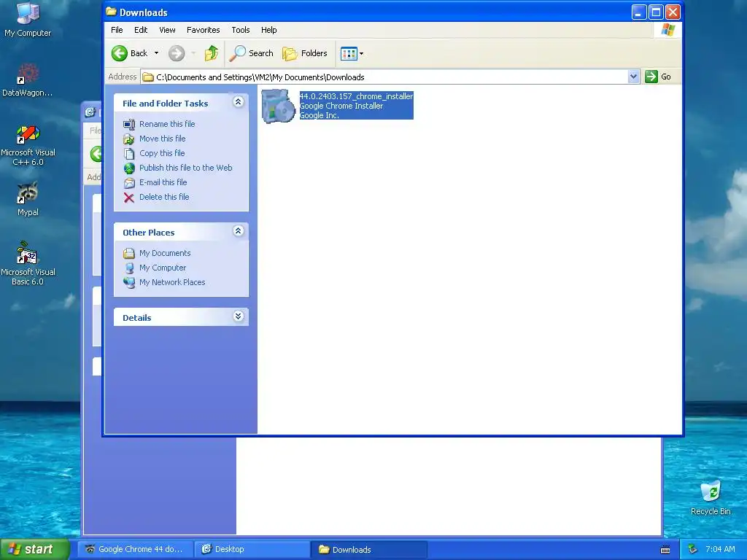Click the red X delete icon

click(x=129, y=198)
